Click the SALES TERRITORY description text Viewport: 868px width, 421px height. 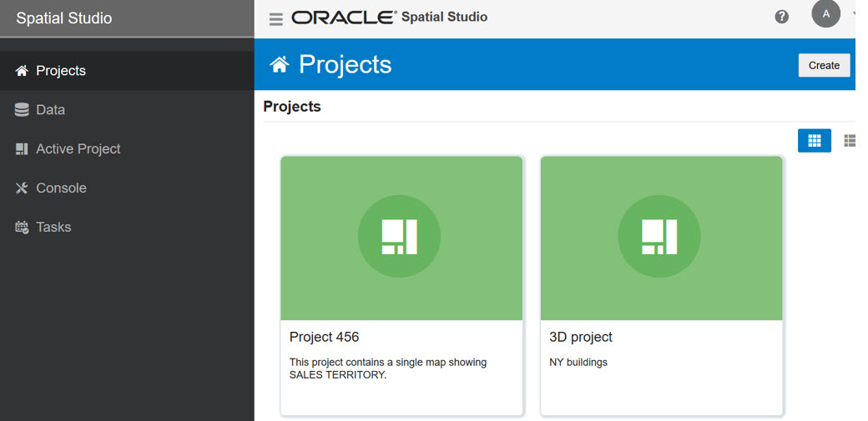pos(388,368)
